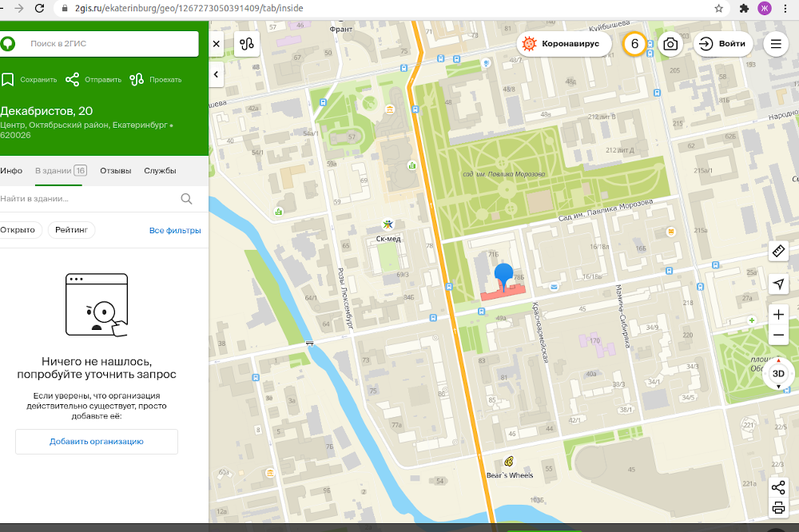Collapse the side panel with chevron arrow

point(216,74)
